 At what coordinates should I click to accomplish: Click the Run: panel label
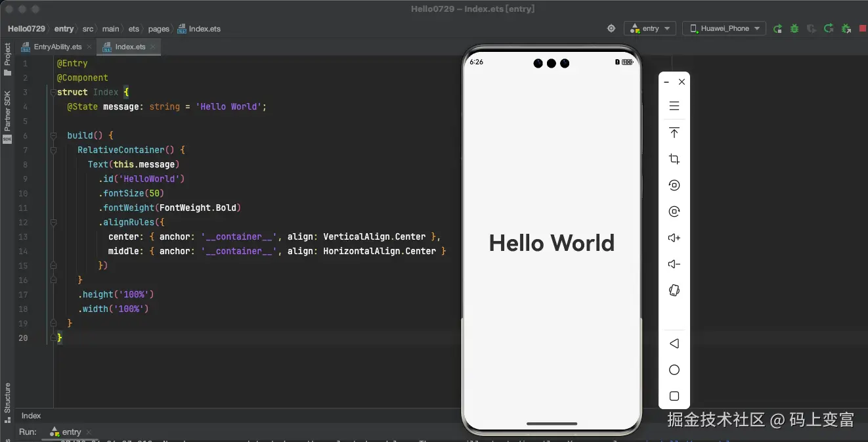point(28,432)
